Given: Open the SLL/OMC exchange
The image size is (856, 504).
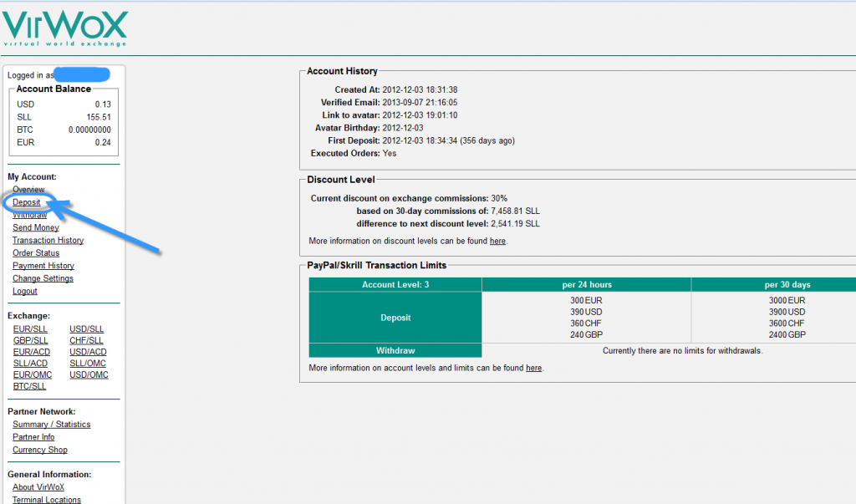Looking at the screenshot, I should click(88, 363).
